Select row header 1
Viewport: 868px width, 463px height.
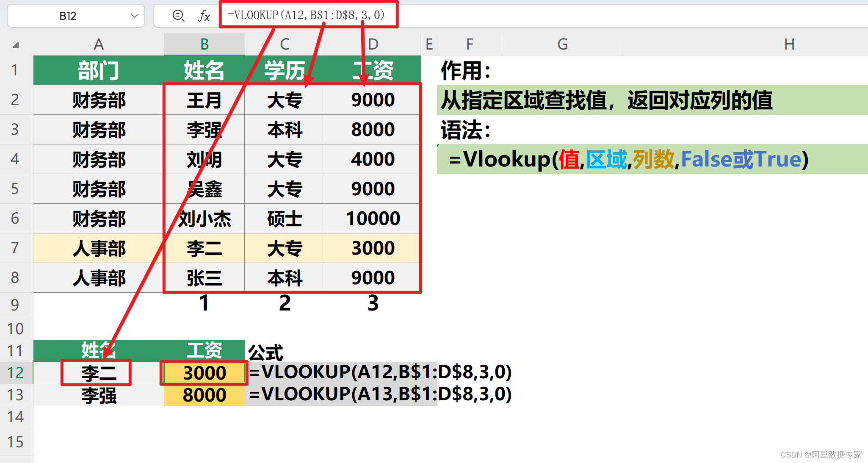[x=16, y=70]
